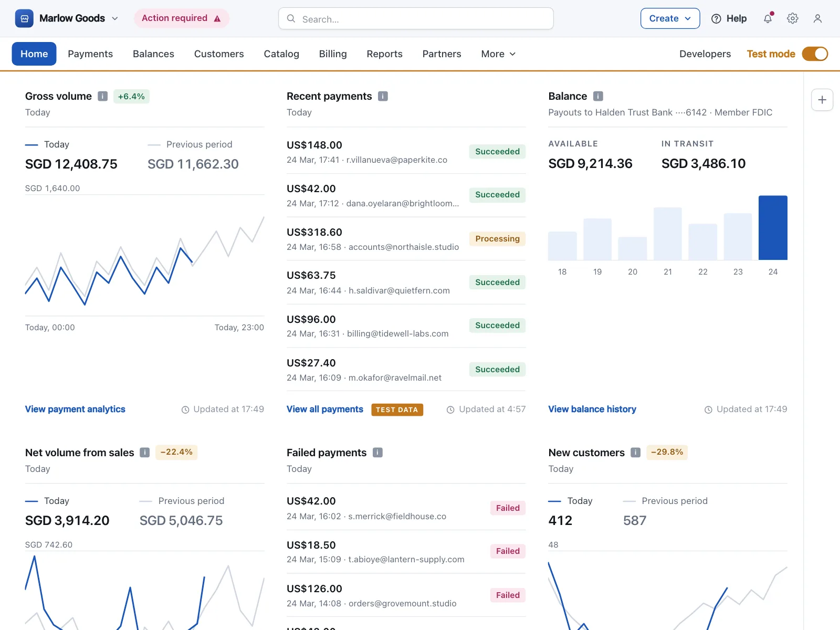Click the Marlow Goods store logo icon

point(24,18)
